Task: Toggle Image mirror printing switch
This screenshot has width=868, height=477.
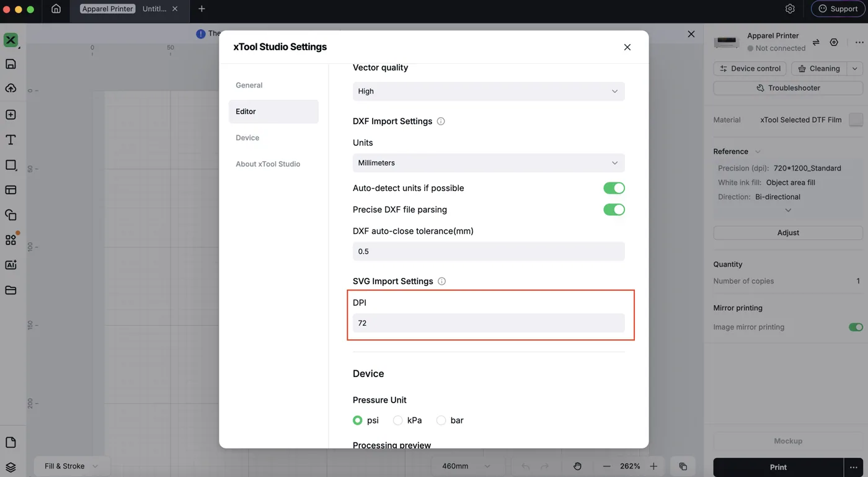Action: pyautogui.click(x=856, y=327)
